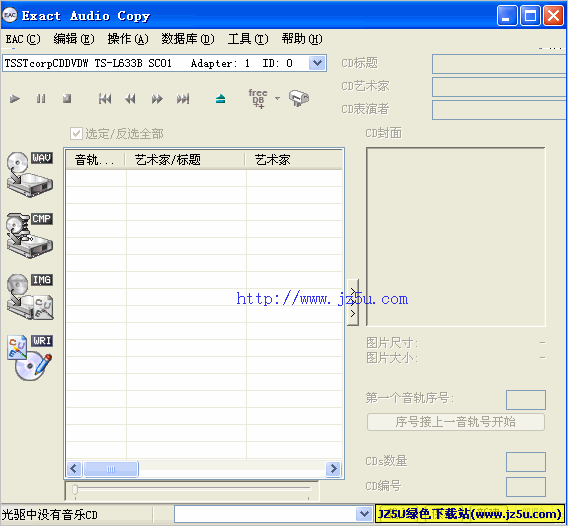Toggle the 选定/反选全部 checkbox

pyautogui.click(x=76, y=134)
